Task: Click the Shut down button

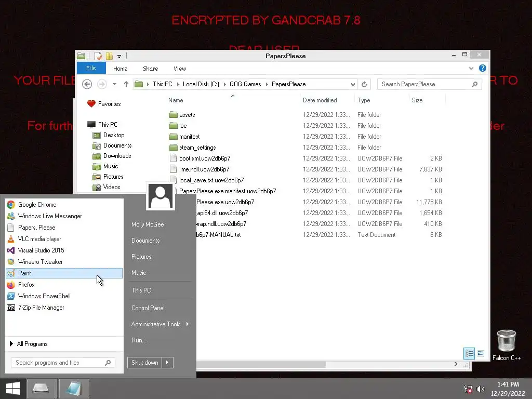Action: pyautogui.click(x=145, y=362)
